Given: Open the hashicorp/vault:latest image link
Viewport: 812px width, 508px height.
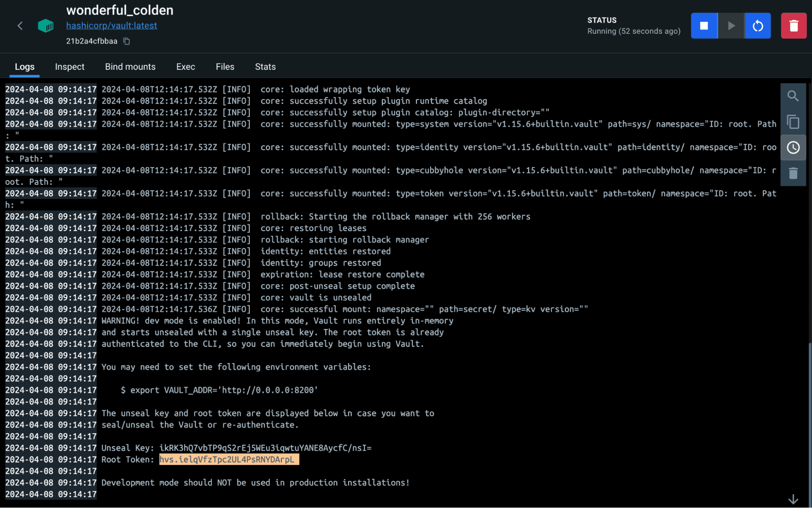Looking at the screenshot, I should [x=112, y=25].
